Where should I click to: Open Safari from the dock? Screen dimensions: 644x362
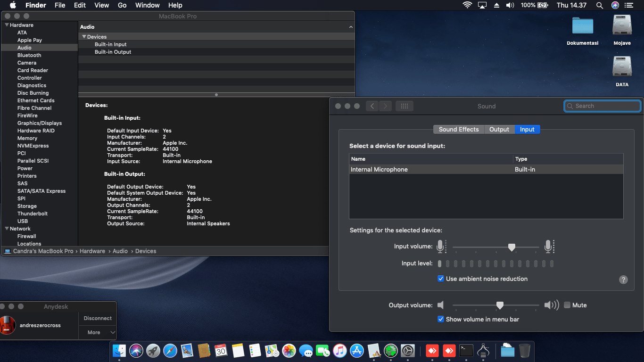pos(170,350)
